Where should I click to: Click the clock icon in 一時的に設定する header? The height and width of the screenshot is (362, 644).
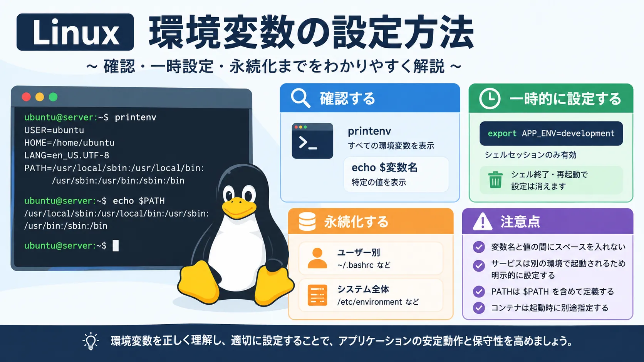[490, 98]
